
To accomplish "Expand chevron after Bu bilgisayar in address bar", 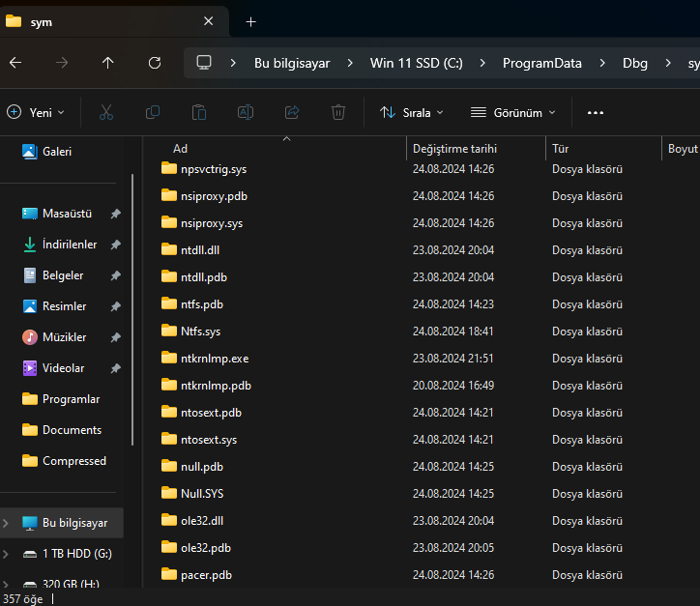I will pos(350,63).
